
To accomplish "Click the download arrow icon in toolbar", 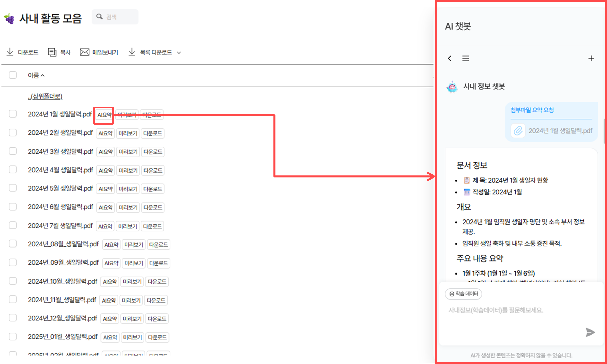I will pos(10,52).
